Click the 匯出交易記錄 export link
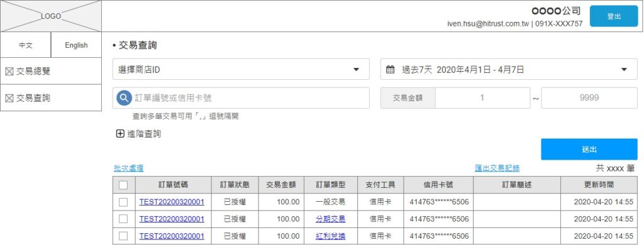Screen dimensions: 644x252 tap(497, 168)
